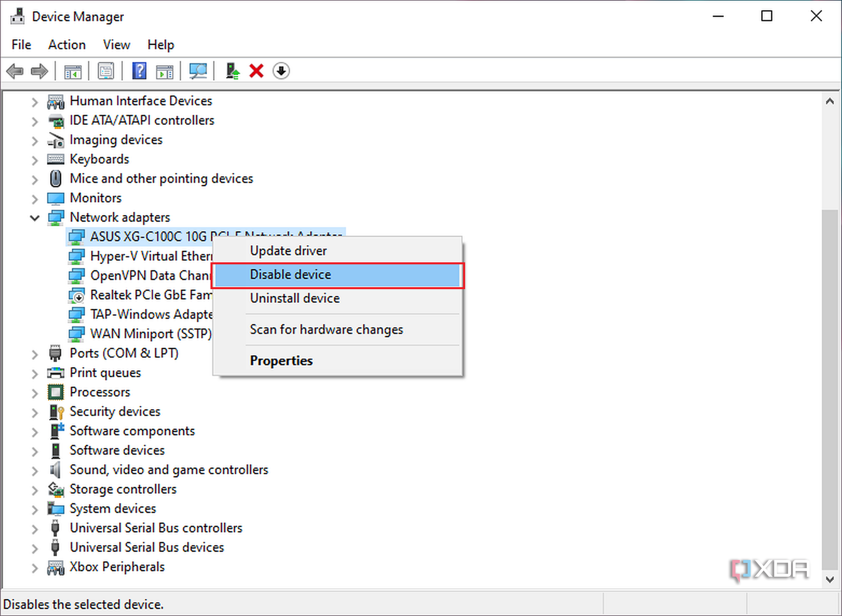This screenshot has width=842, height=616.
Task: Choose Update driver from context menu
Action: click(337, 251)
